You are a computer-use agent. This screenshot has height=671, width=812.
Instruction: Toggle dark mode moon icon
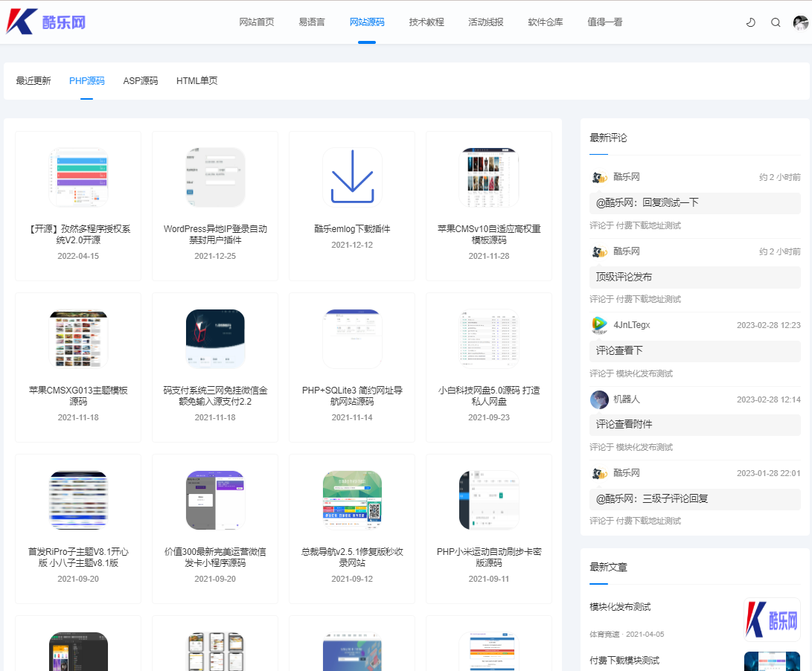click(750, 22)
